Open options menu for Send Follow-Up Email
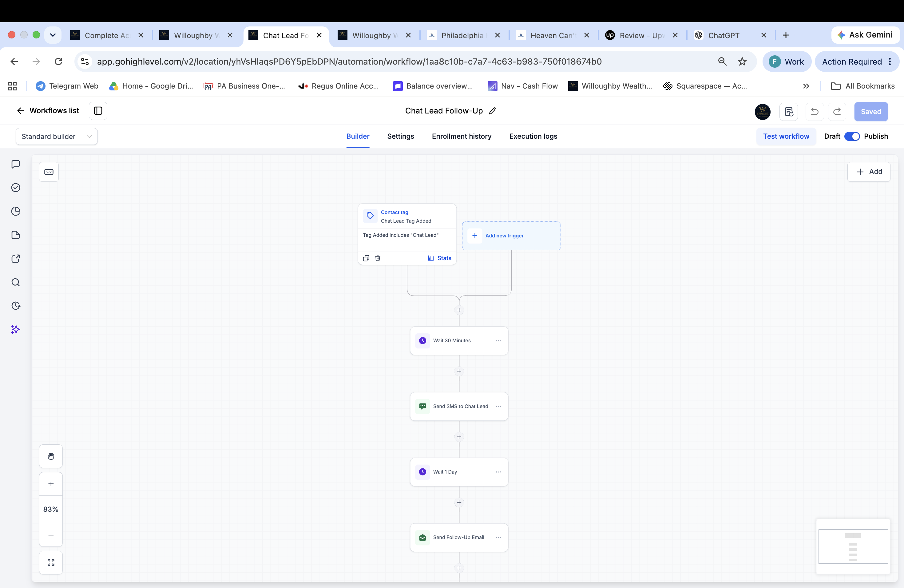Image resolution: width=904 pixels, height=588 pixels. pyautogui.click(x=498, y=538)
